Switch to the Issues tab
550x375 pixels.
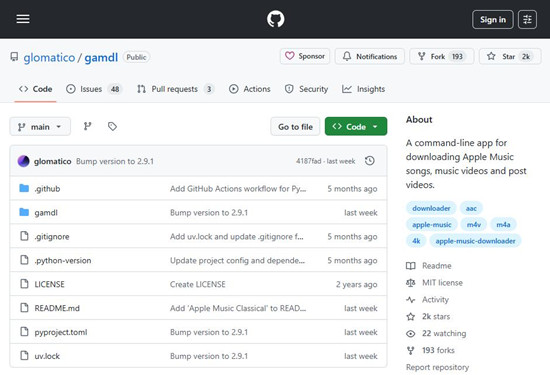(94, 89)
